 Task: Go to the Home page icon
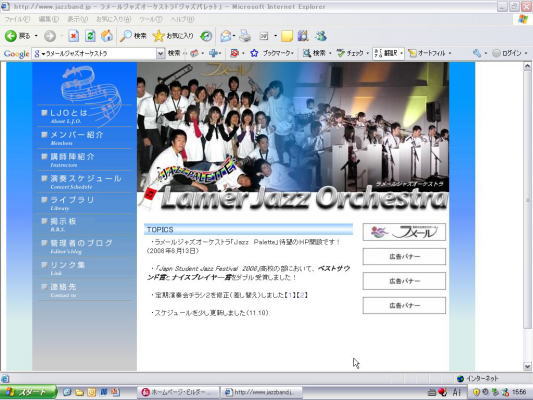[x=106, y=36]
